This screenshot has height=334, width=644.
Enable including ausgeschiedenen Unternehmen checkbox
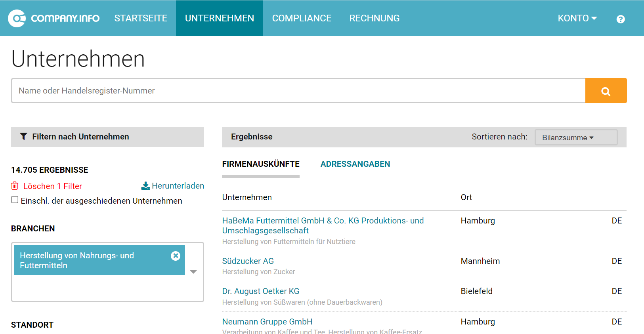15,200
